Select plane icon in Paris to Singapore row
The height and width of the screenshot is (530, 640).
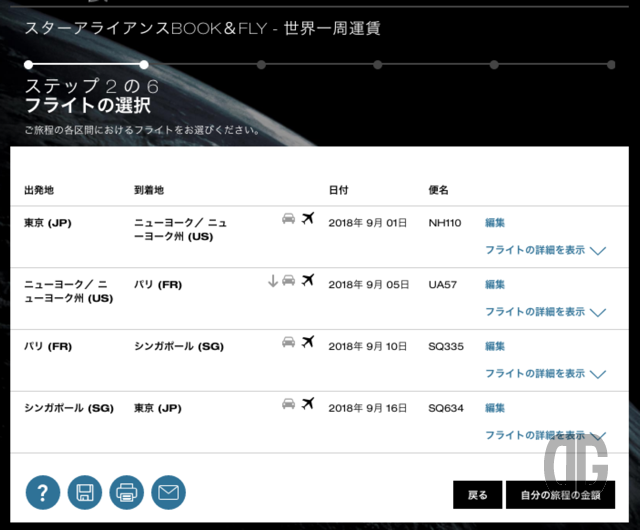click(x=308, y=342)
